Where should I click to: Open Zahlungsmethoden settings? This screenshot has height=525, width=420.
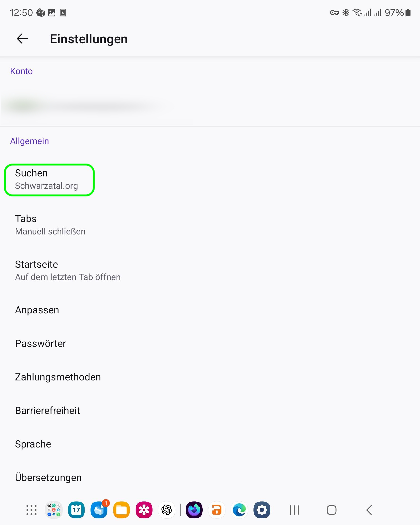pyautogui.click(x=58, y=377)
